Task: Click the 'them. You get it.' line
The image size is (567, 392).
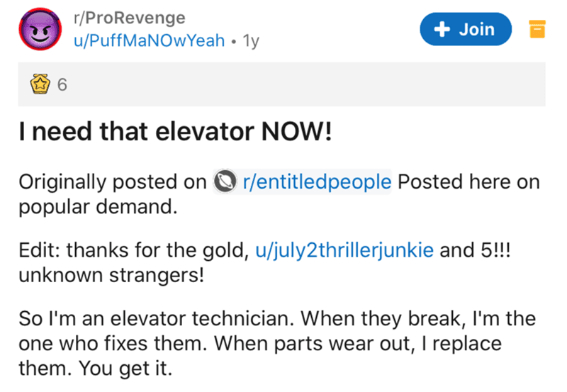Action: (96, 369)
